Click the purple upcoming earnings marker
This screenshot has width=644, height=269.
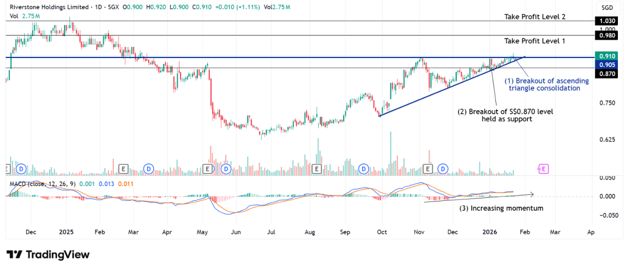tap(543, 169)
